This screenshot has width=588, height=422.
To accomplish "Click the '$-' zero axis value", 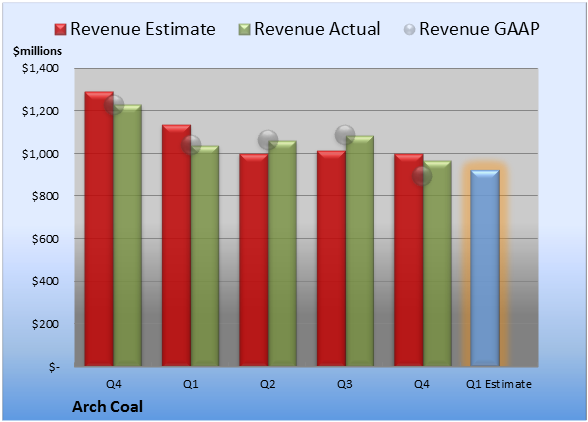I will point(54,367).
